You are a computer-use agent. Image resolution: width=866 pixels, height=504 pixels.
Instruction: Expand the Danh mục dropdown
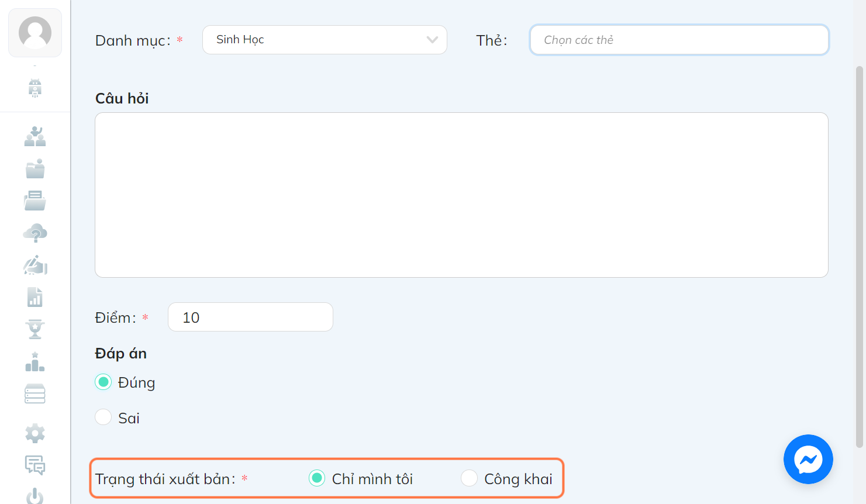(x=325, y=40)
